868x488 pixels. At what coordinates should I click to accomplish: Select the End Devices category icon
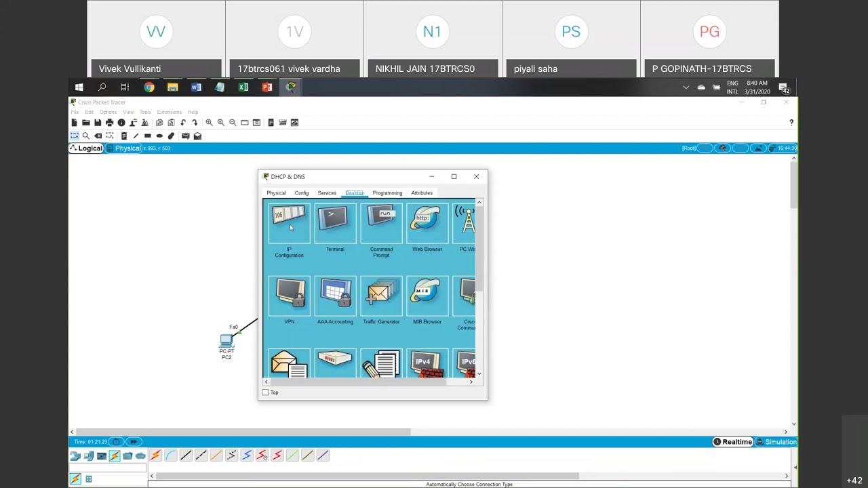tap(88, 455)
